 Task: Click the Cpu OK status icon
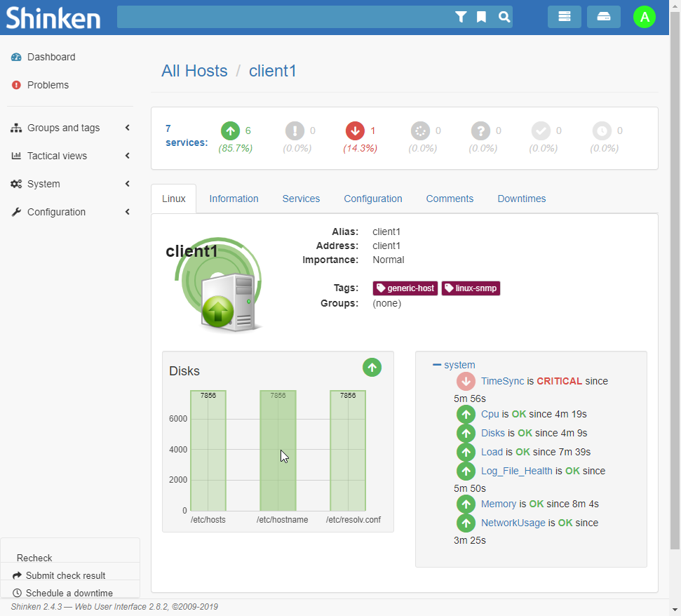click(x=466, y=415)
